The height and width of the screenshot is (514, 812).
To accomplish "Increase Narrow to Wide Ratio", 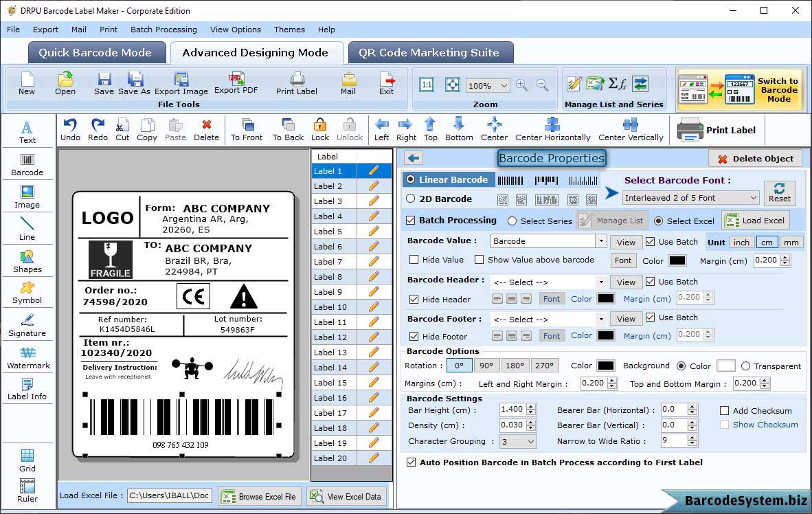I will pos(692,438).
